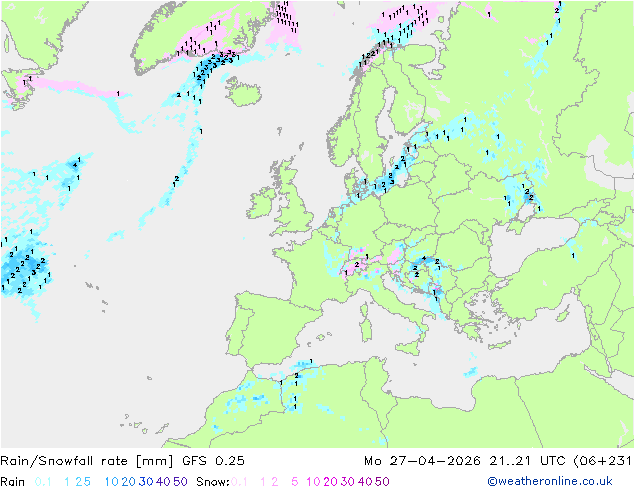Click Sardinia island on the map
This screenshot has width=634, height=490.
(366, 329)
